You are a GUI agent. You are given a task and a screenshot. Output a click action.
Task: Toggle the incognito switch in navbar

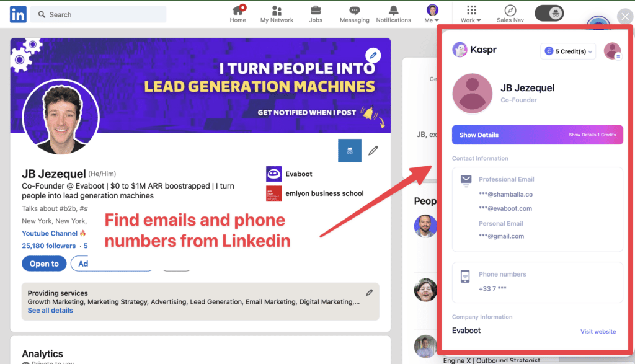click(x=549, y=14)
